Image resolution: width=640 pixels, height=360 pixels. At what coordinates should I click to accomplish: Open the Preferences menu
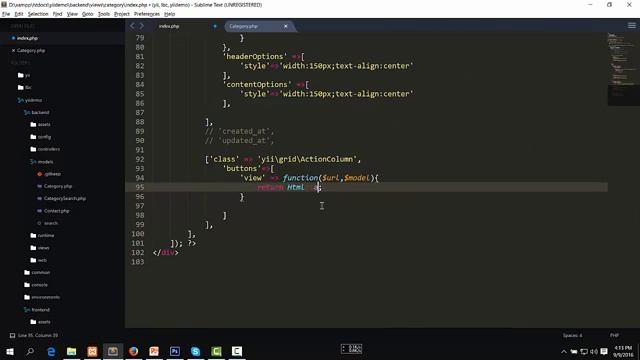tap(147, 14)
